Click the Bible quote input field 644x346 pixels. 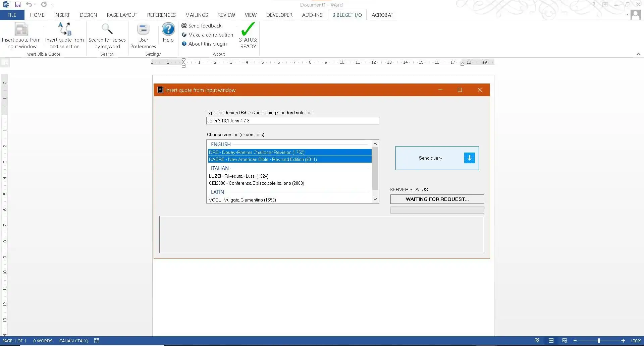[292, 121]
